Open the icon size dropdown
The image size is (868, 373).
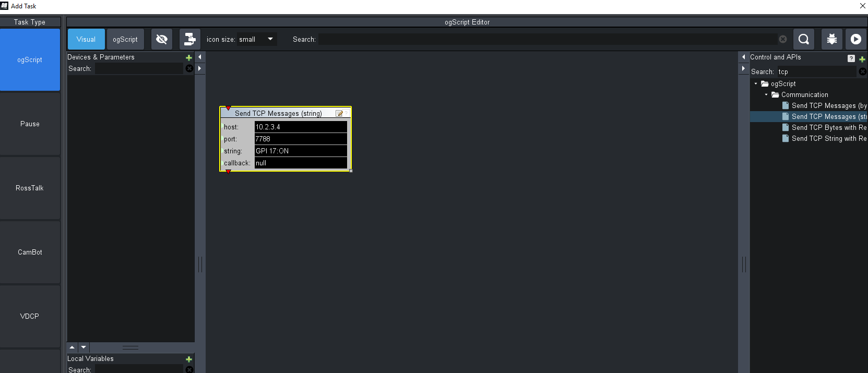click(x=257, y=39)
